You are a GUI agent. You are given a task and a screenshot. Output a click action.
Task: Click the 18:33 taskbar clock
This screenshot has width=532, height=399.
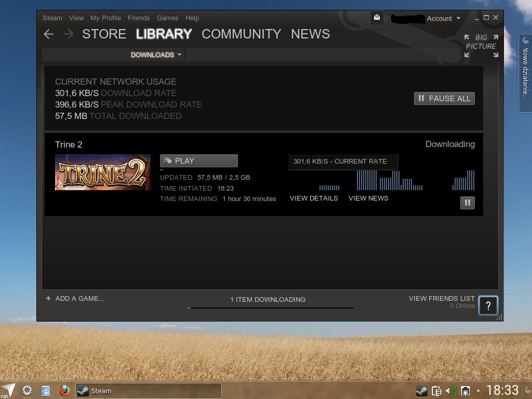(x=503, y=390)
